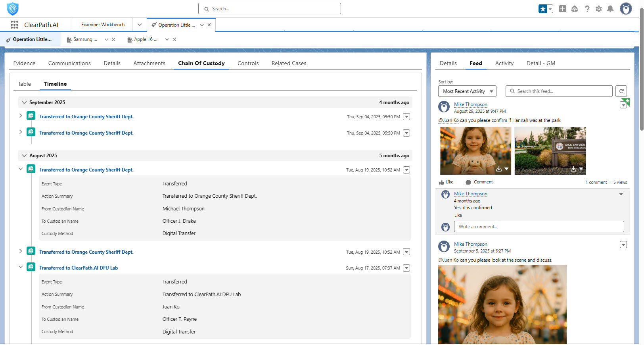This screenshot has width=644, height=345.
Task: Collapse the September 2025 timeline section
Action: click(24, 102)
